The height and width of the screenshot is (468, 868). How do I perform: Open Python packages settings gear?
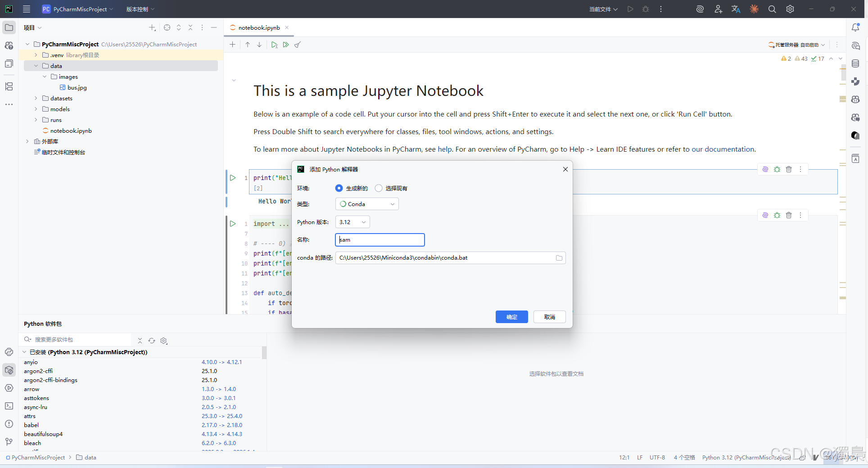[x=164, y=341]
